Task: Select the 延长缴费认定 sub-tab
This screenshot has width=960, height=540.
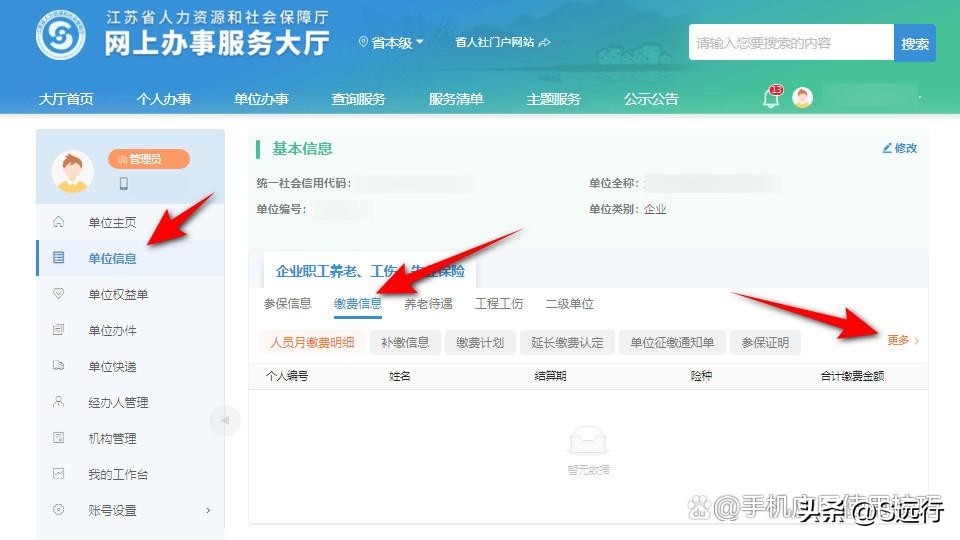Action: point(567,342)
